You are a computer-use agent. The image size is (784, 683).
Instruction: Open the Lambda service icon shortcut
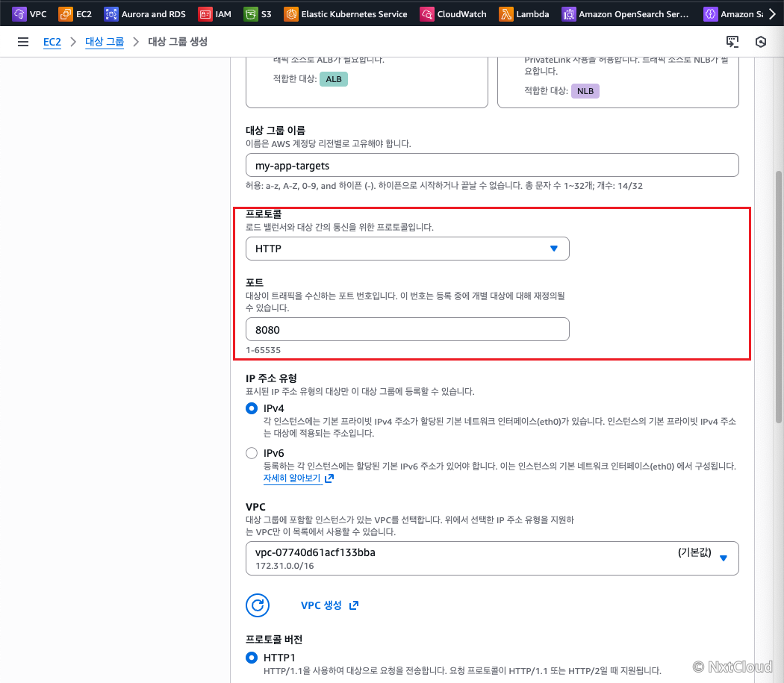(x=506, y=14)
